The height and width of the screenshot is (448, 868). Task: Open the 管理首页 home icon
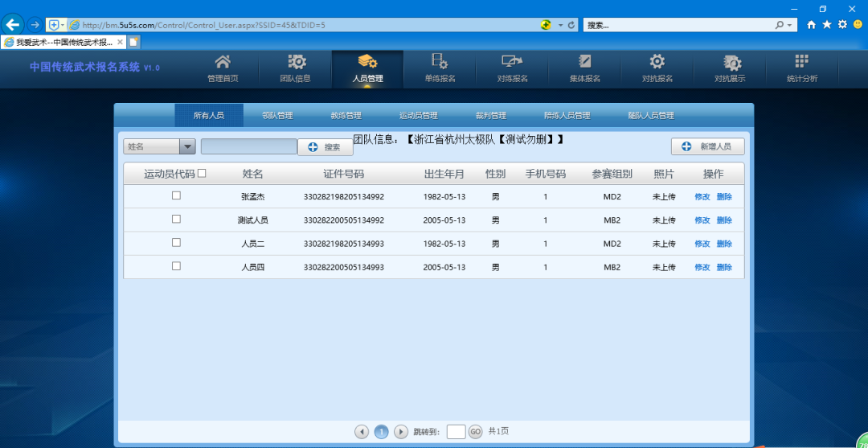[x=223, y=63]
